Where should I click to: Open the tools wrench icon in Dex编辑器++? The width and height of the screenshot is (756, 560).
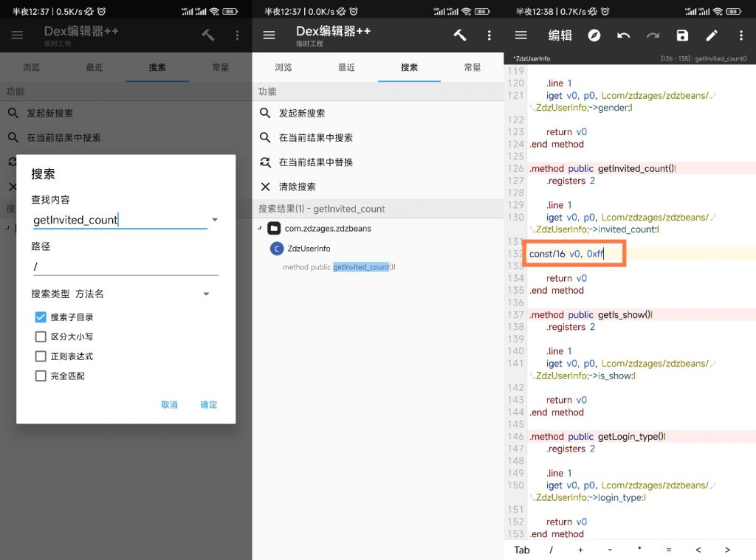[x=460, y=35]
